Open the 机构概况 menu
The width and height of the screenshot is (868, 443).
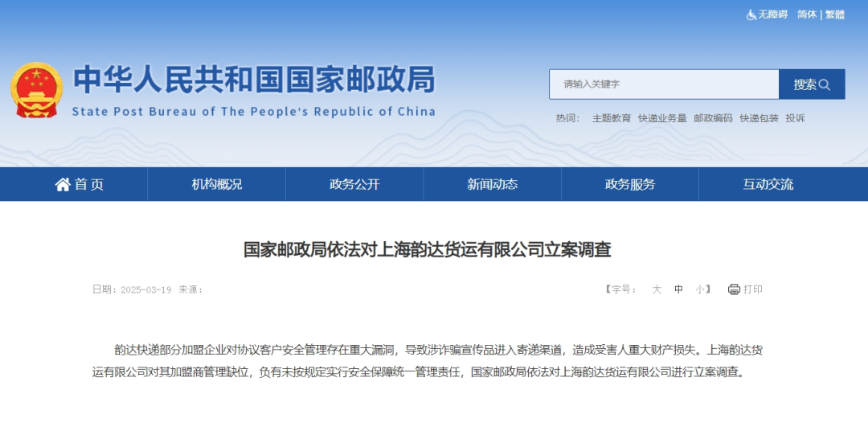[x=216, y=184]
